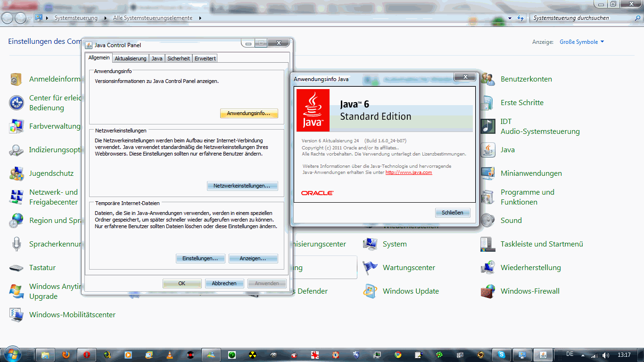The width and height of the screenshot is (644, 362).
Task: Switch to the Allgemein tab
Action: coord(99,58)
